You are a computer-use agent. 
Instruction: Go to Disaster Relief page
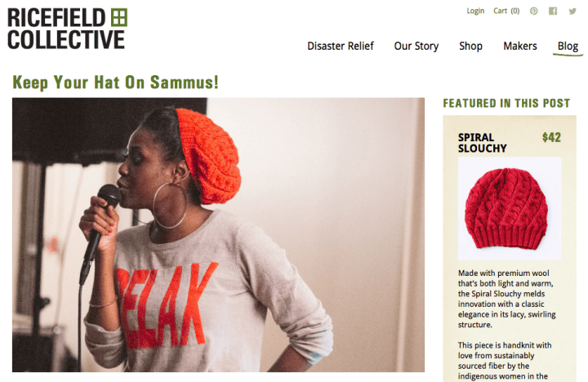pos(341,46)
